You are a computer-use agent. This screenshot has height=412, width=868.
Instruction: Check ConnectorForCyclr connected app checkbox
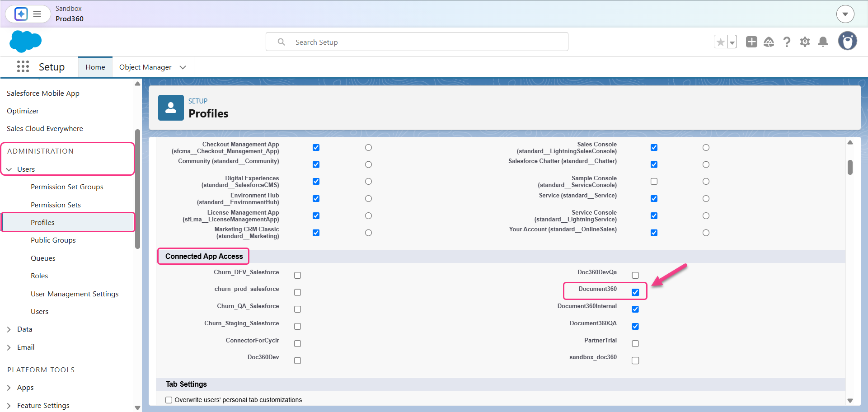(297, 344)
